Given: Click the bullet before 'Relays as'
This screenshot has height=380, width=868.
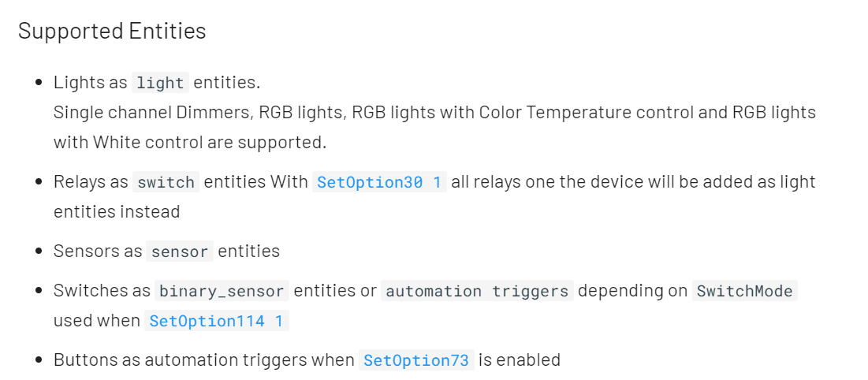Looking at the screenshot, I should click(39, 182).
